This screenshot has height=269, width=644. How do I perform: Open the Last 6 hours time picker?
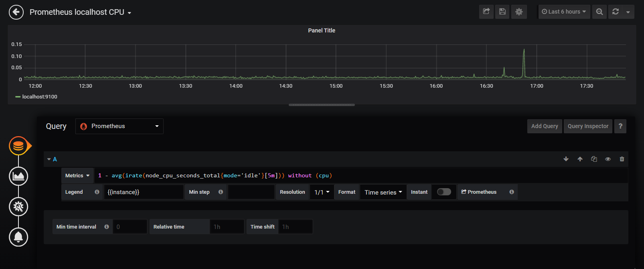click(564, 12)
